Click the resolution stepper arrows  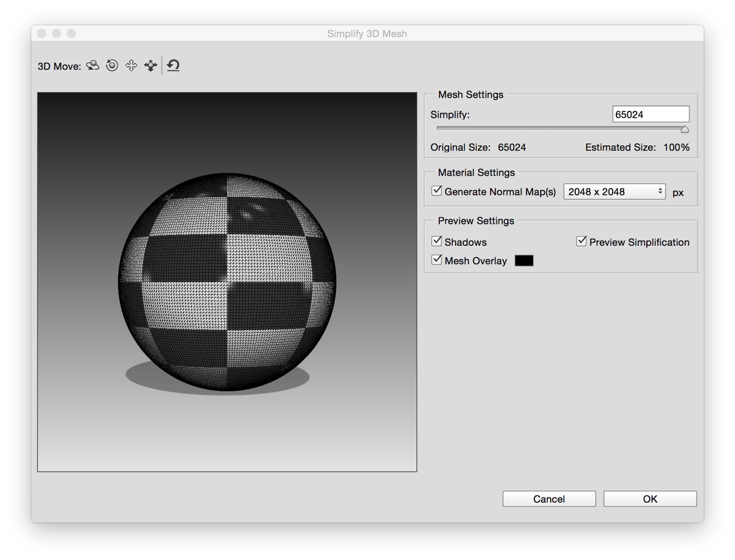(660, 192)
